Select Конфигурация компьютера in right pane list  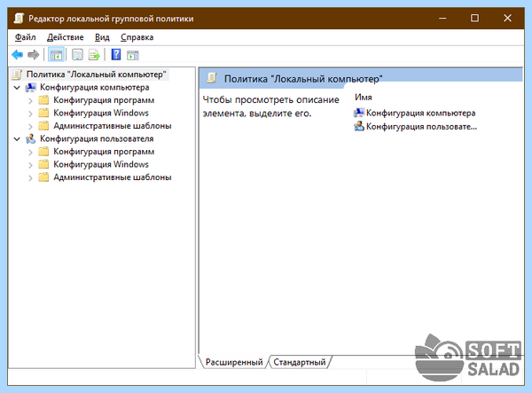[x=420, y=113]
